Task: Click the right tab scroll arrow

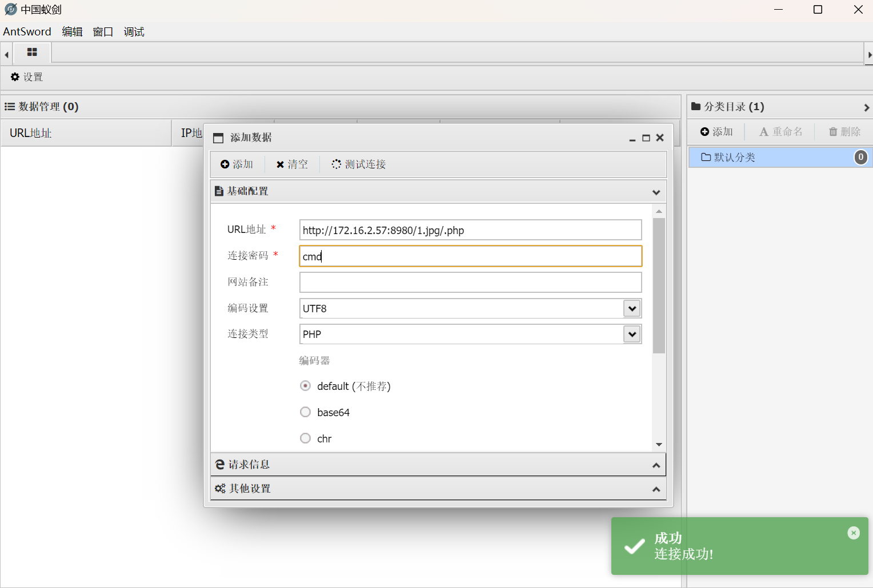Action: pyautogui.click(x=869, y=55)
